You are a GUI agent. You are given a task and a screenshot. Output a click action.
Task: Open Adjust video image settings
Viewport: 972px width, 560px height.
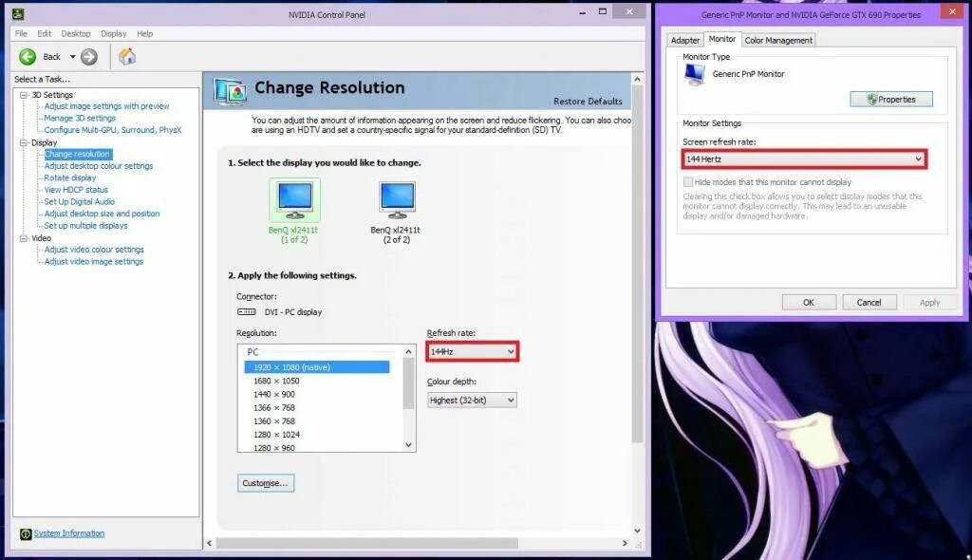pyautogui.click(x=94, y=262)
